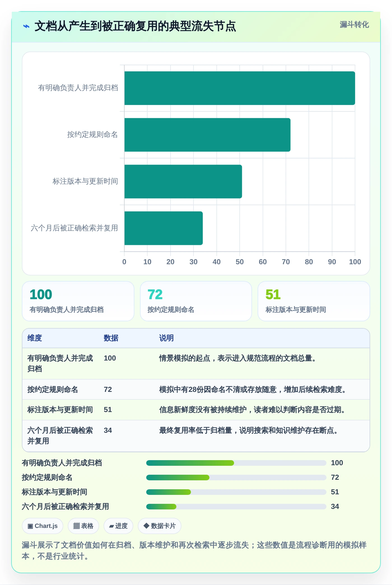This screenshot has width=392, height=585.
Task: Click progress label 按约定规则命名
Action: [x=47, y=478]
